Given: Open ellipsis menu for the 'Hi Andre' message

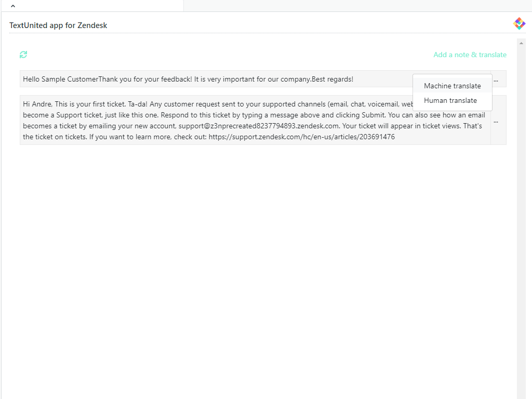Looking at the screenshot, I should coord(496,122).
